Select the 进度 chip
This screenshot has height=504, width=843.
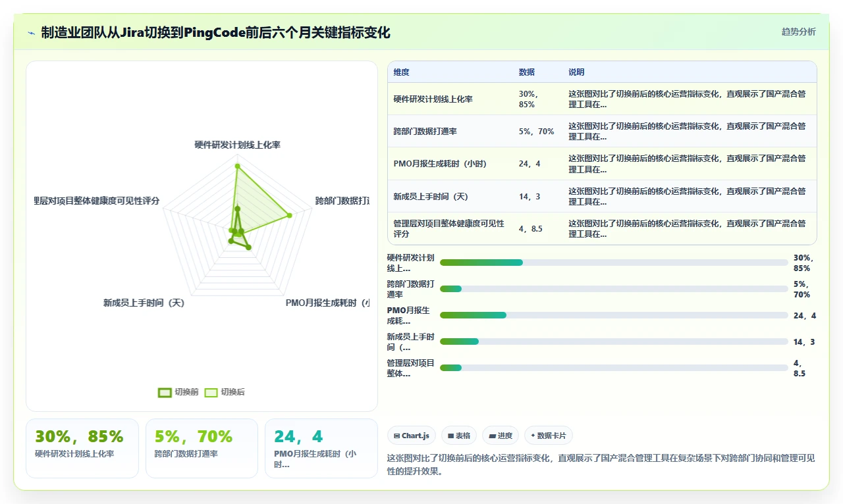pyautogui.click(x=501, y=436)
